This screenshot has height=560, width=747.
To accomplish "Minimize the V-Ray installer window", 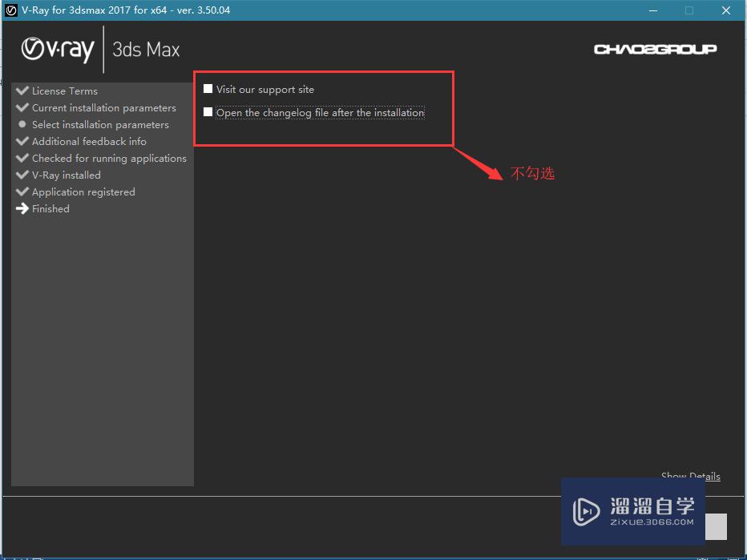I will (x=653, y=10).
